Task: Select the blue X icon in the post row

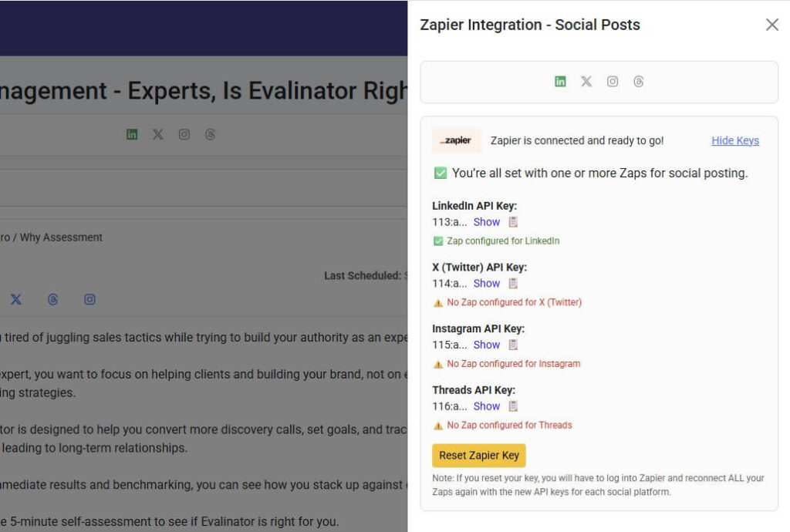Action: 16,299
